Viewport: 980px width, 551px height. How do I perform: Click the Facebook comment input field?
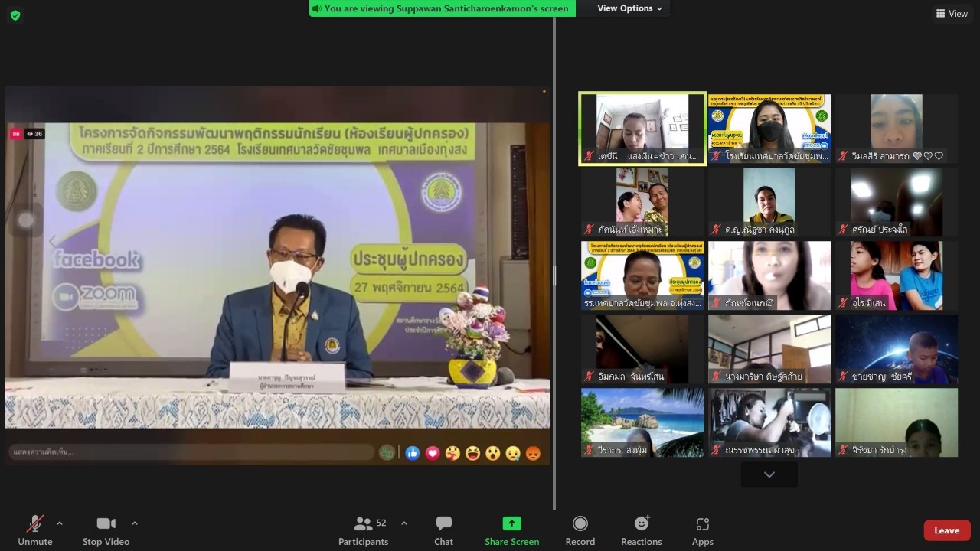pyautogui.click(x=191, y=452)
